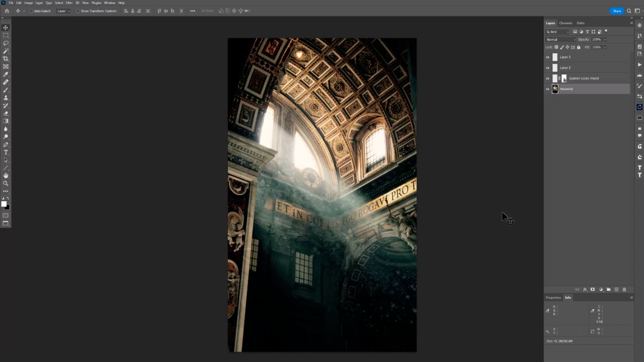This screenshot has height=362, width=644.
Task: Add a layer style with fx icon
Action: pos(585,290)
